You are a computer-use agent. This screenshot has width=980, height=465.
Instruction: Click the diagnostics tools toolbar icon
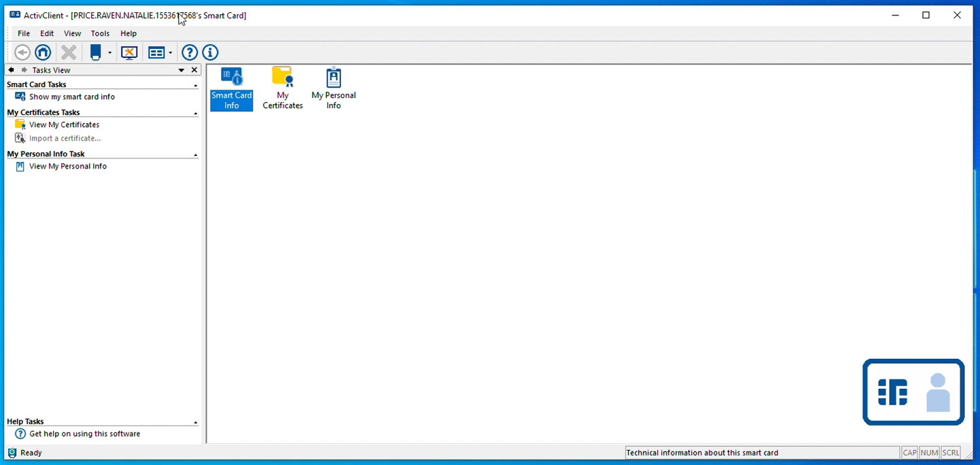(129, 52)
